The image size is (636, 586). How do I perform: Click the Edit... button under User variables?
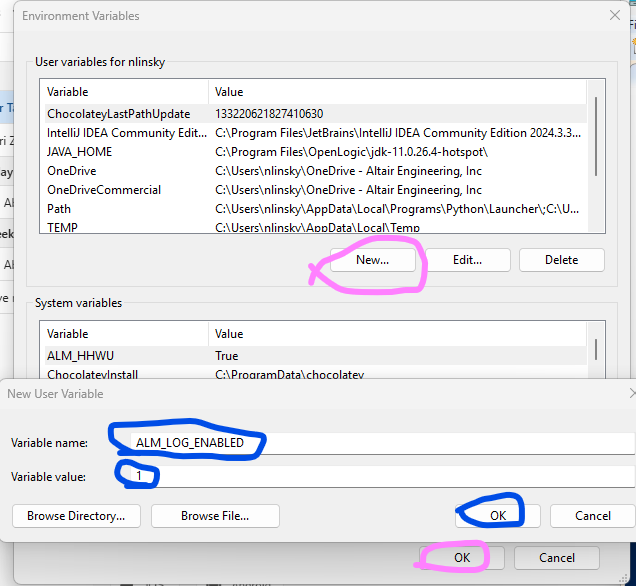467,260
